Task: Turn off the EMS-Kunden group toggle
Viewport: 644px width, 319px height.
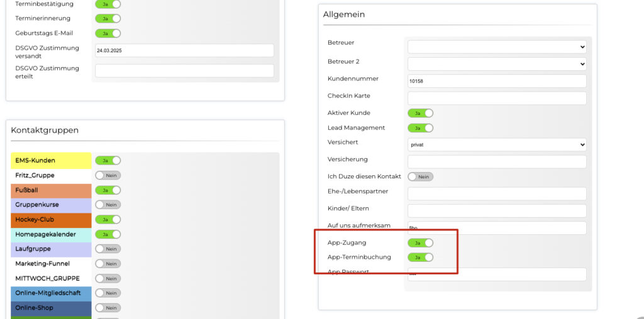Action: (108, 161)
